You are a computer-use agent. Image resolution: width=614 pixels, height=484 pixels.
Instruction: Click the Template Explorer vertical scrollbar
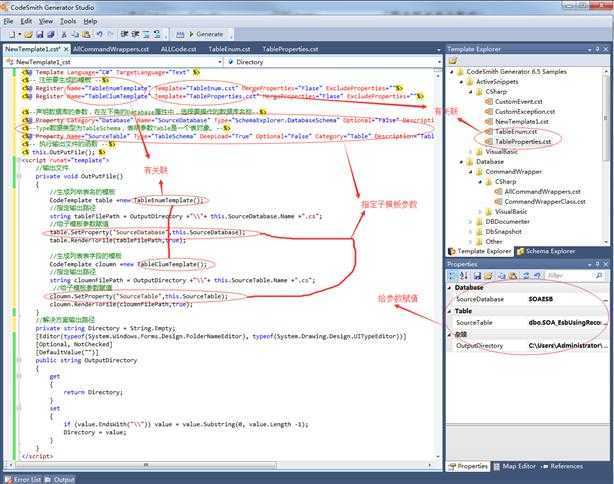(x=607, y=118)
